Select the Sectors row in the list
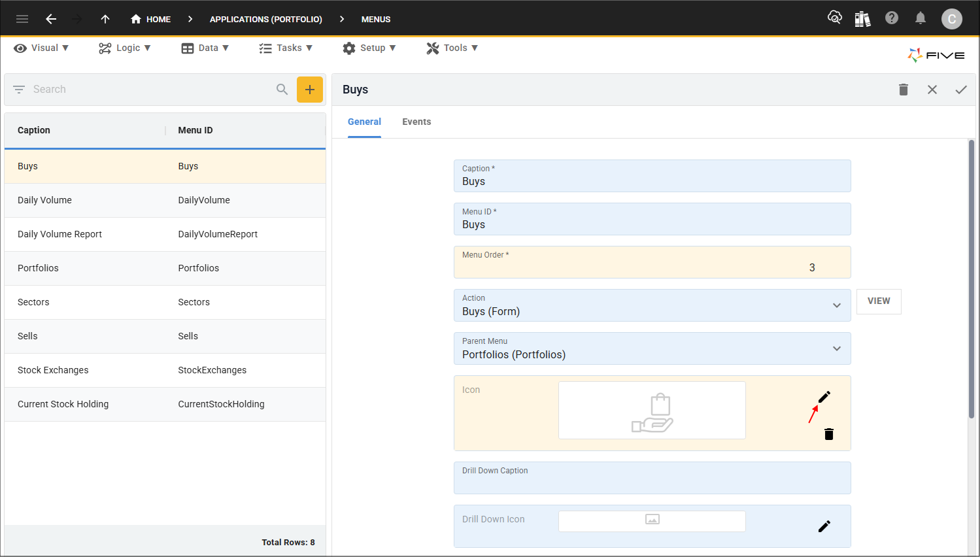This screenshot has width=980, height=557. click(165, 302)
